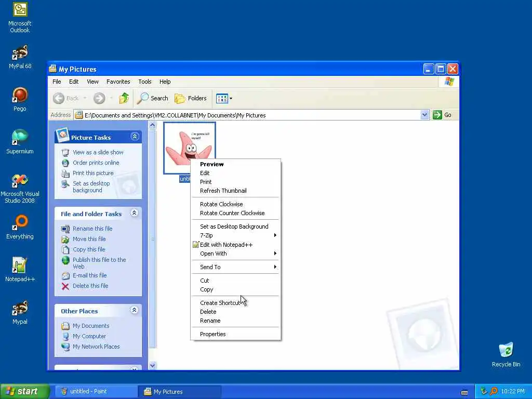Collapse the Picture Tasks panel
This screenshot has height=399, width=532.
(x=135, y=137)
